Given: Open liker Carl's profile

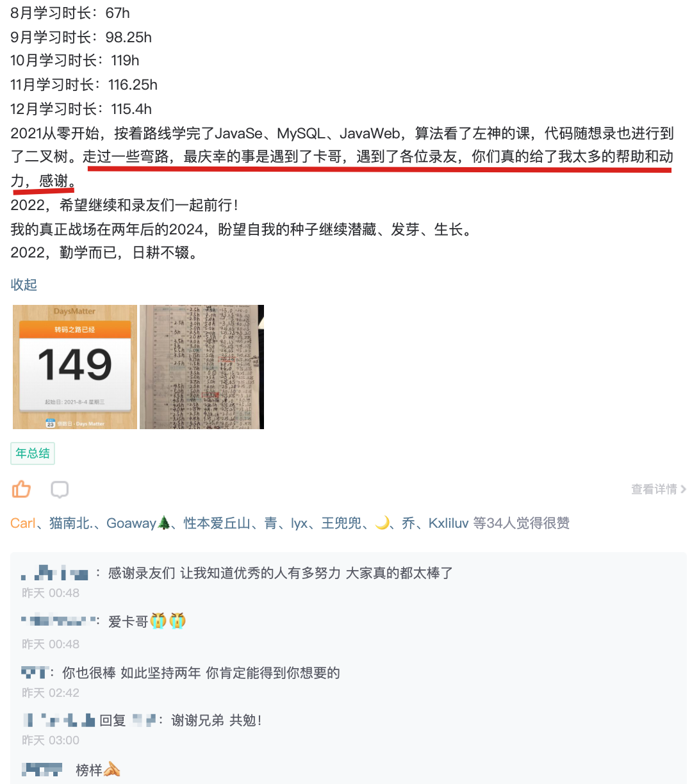Looking at the screenshot, I should pyautogui.click(x=23, y=523).
